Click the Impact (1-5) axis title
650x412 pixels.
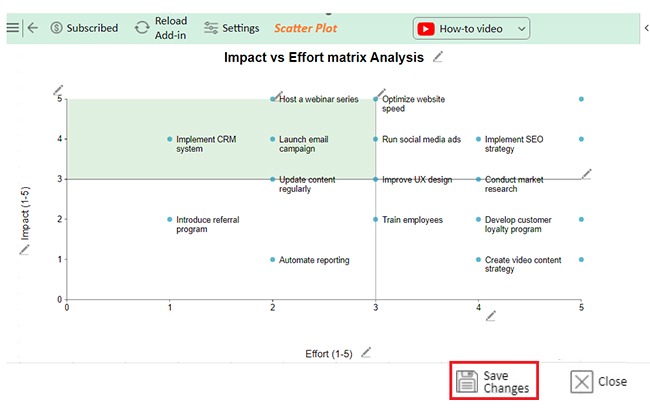[25, 213]
